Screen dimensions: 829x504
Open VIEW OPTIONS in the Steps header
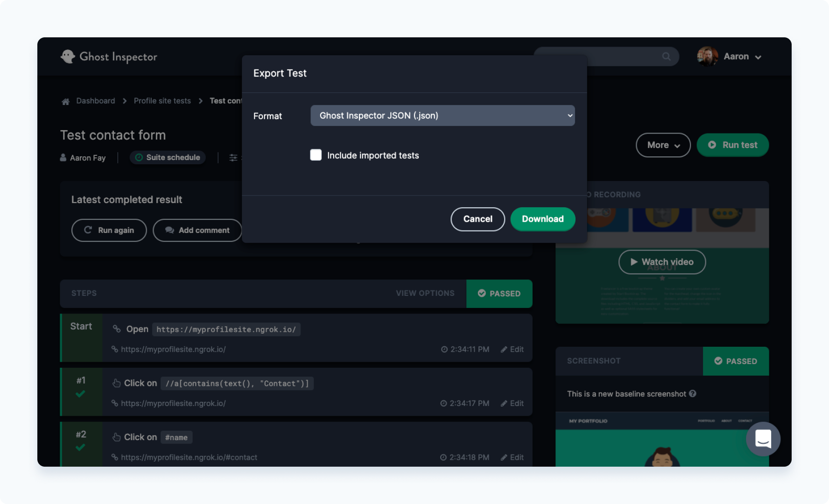[425, 293]
